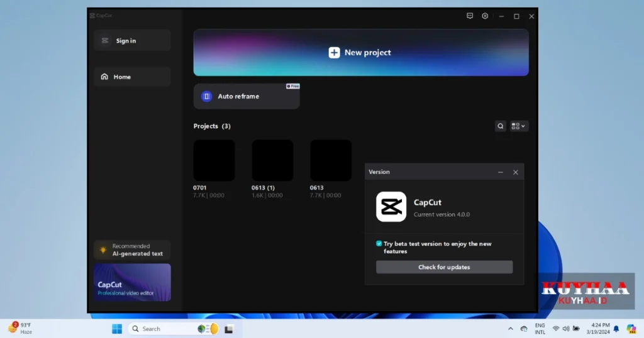Click the CapCut logo in Version dialog

391,207
